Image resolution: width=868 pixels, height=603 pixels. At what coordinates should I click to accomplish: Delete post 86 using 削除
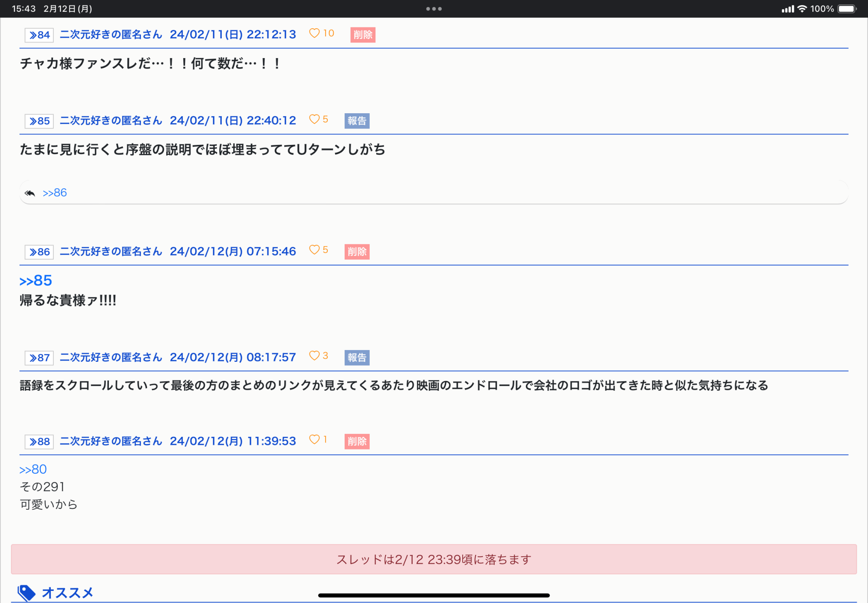click(357, 252)
